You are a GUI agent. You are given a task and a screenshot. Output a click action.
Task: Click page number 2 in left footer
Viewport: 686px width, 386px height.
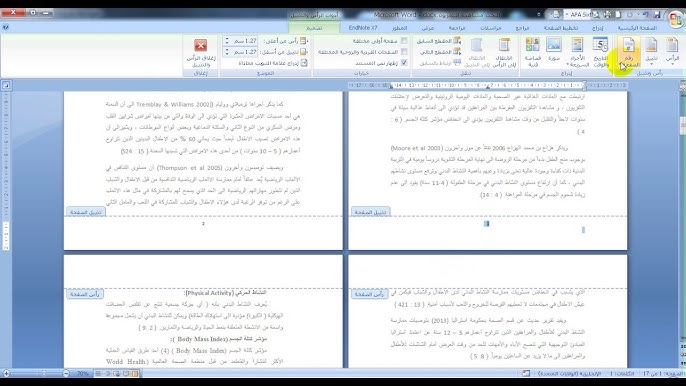(x=203, y=224)
